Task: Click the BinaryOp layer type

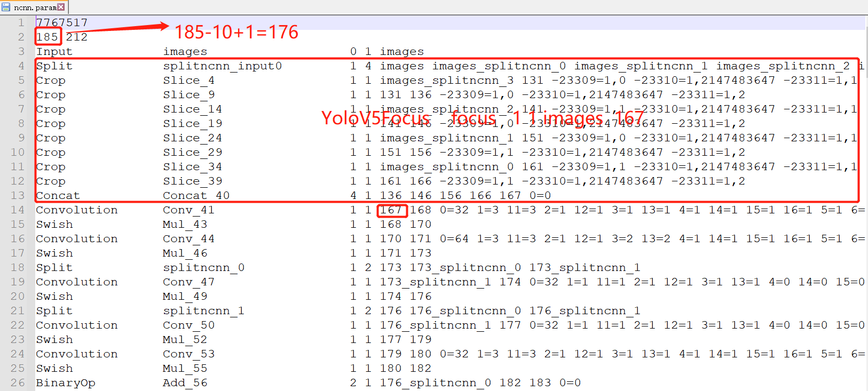Action: pos(66,382)
